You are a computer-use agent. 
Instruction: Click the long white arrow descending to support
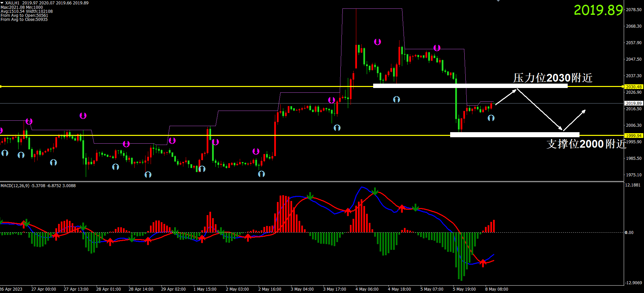[539, 110]
